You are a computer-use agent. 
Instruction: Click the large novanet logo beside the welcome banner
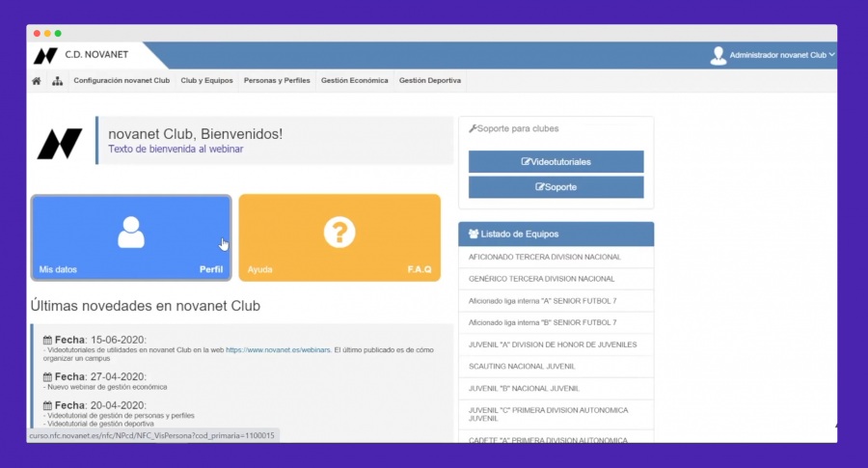tap(60, 144)
